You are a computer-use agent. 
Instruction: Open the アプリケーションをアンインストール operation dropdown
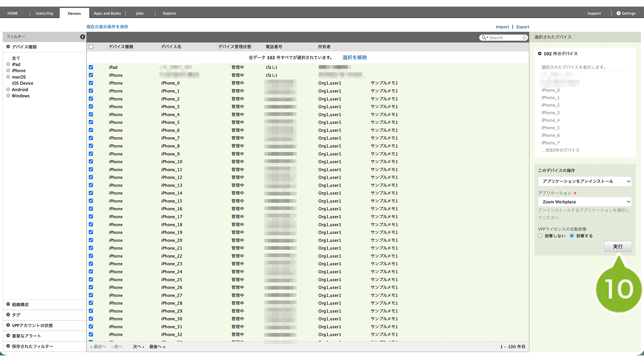pos(585,181)
